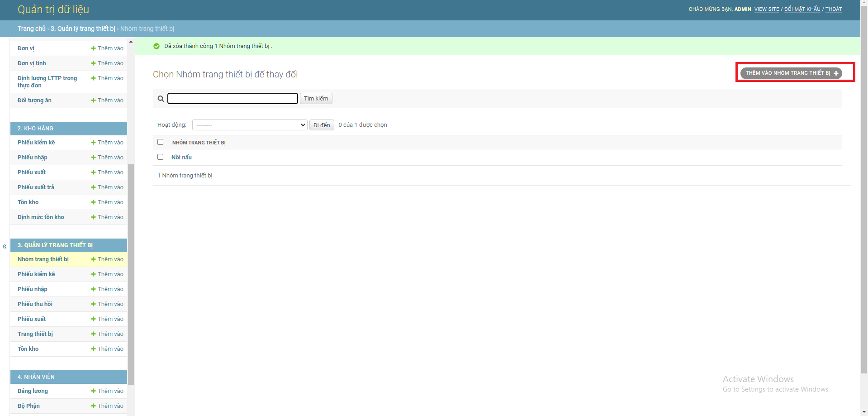Collapse the sidebar using the « arrow
This screenshot has width=868, height=416.
coord(4,246)
